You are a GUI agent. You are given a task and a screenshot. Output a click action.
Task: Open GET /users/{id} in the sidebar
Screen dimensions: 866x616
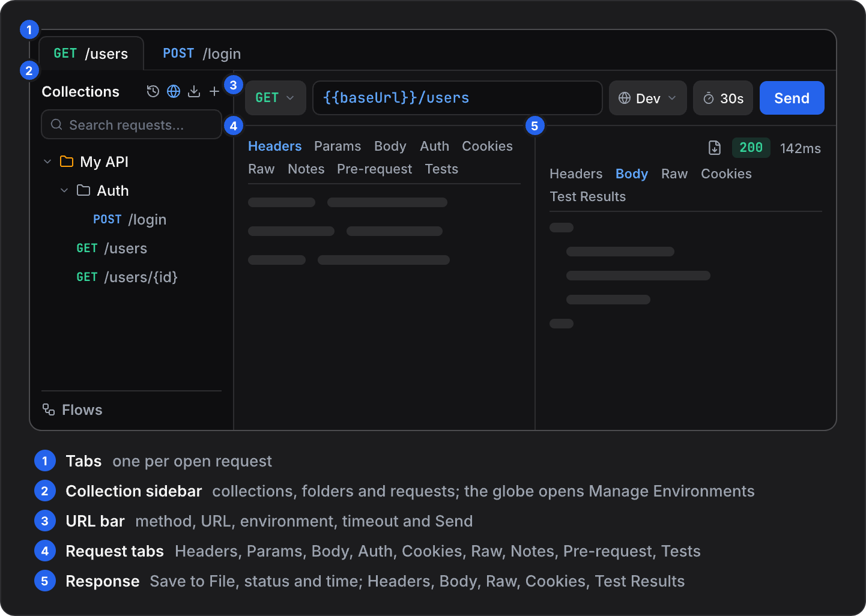pos(127,277)
